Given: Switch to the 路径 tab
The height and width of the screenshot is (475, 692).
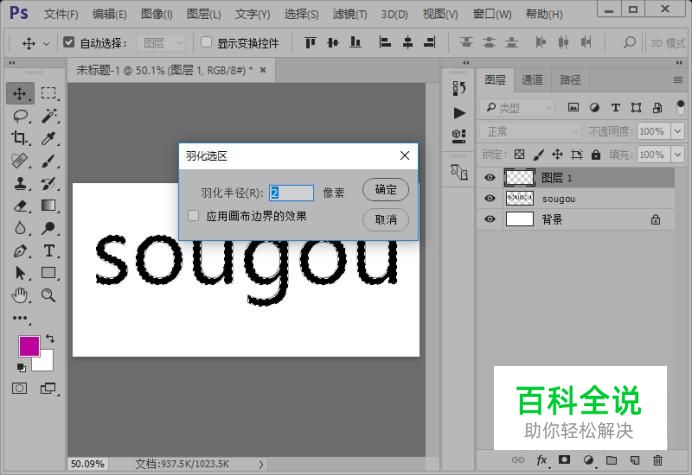Looking at the screenshot, I should [570, 80].
